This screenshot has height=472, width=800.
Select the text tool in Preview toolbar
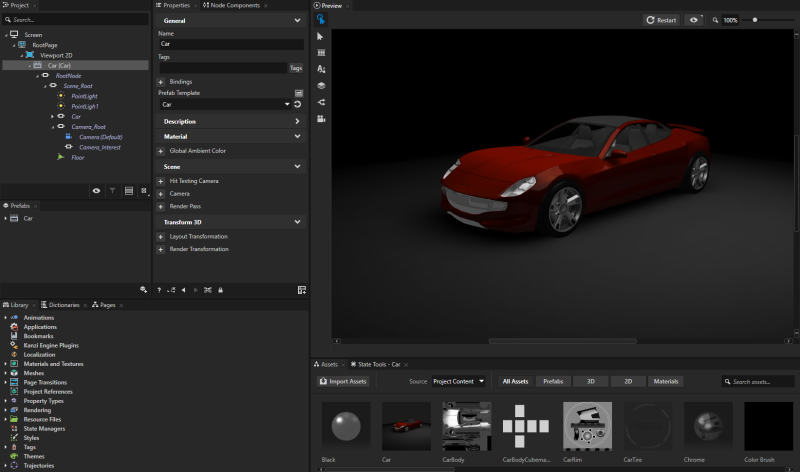pos(321,69)
